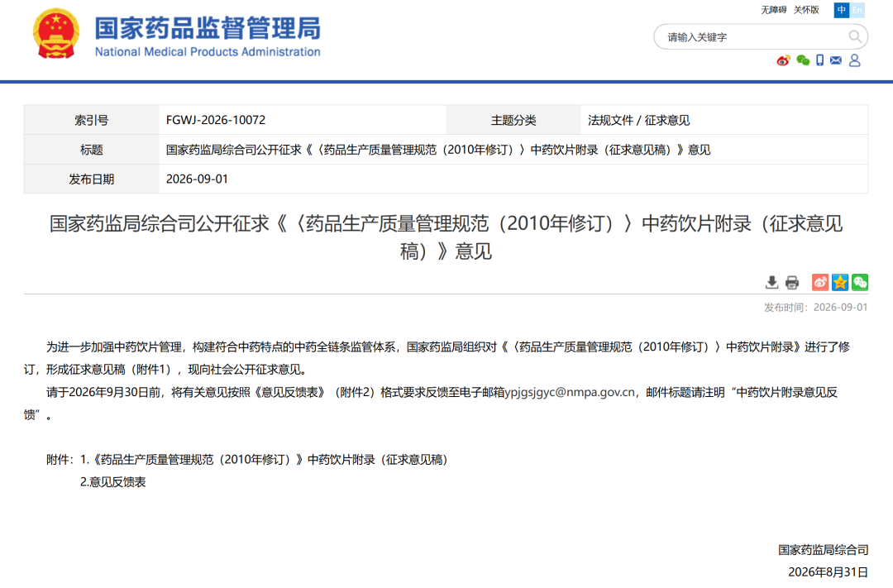Focus the 请输入关键字 search field

click(x=752, y=37)
